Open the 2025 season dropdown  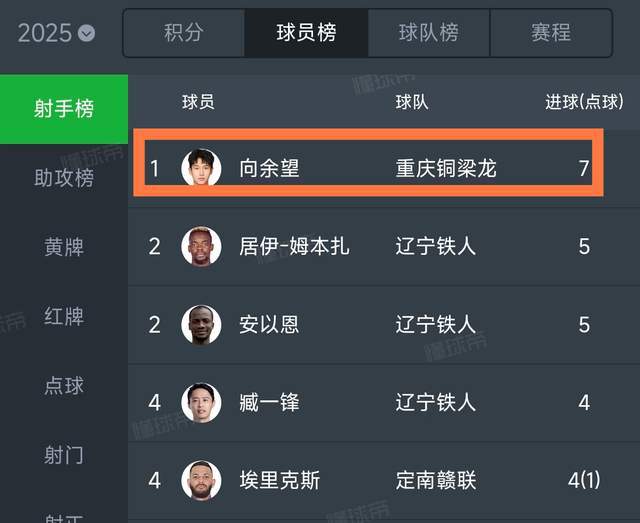[x=57, y=33]
